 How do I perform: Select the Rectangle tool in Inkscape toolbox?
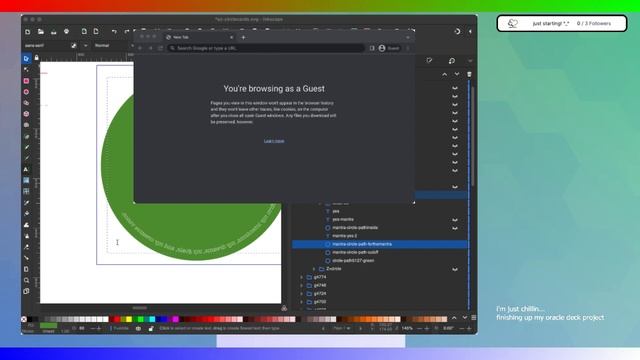point(26,81)
